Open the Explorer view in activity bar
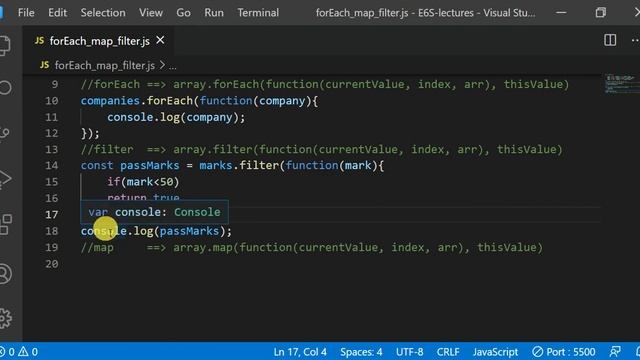The image size is (640, 360). pyautogui.click(x=5, y=45)
